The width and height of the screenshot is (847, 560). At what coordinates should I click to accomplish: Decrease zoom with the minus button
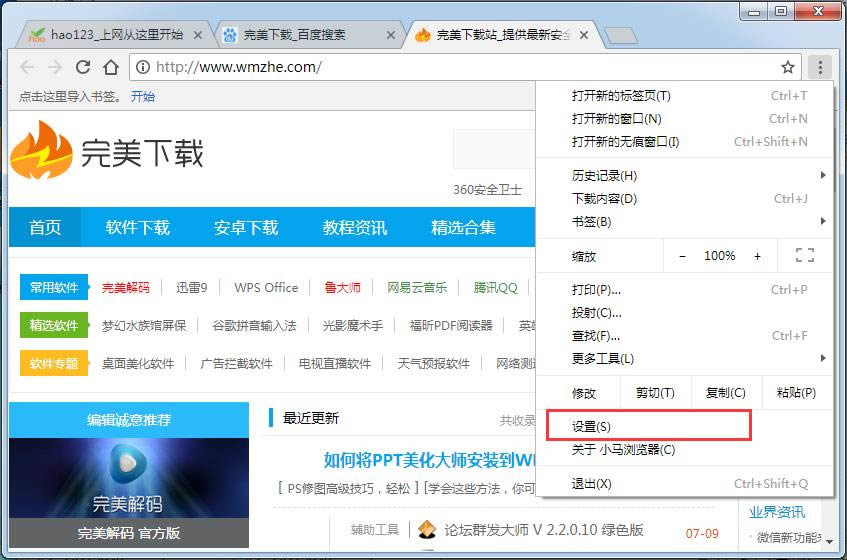point(683,256)
